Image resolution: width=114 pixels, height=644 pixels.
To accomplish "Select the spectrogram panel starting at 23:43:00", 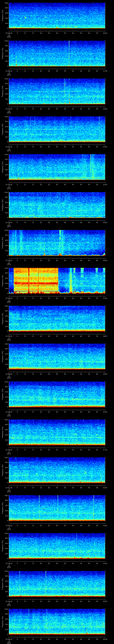I will click(x=57, y=546).
